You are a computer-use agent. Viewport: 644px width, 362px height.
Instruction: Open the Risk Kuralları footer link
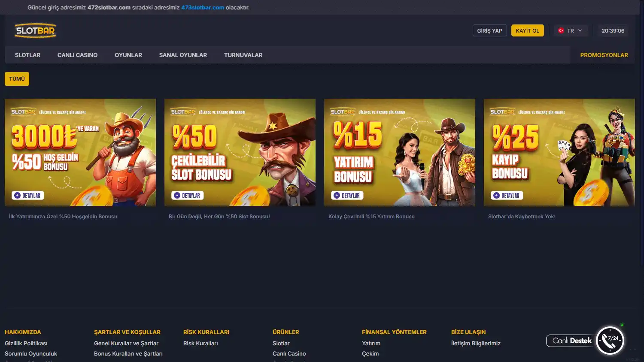click(x=200, y=343)
